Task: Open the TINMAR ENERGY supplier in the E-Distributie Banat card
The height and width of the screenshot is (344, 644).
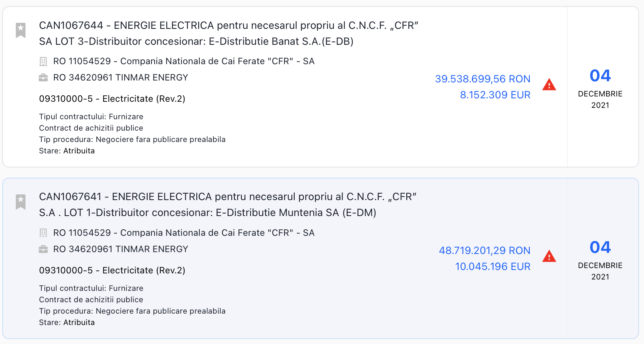Action: pyautogui.click(x=121, y=78)
